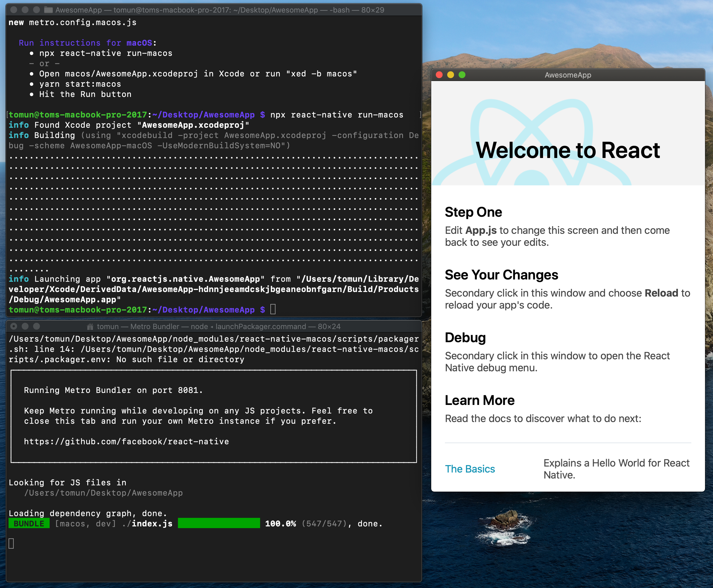
Task: Click the home icon in Metro Bundler title bar
Action: tap(90, 327)
